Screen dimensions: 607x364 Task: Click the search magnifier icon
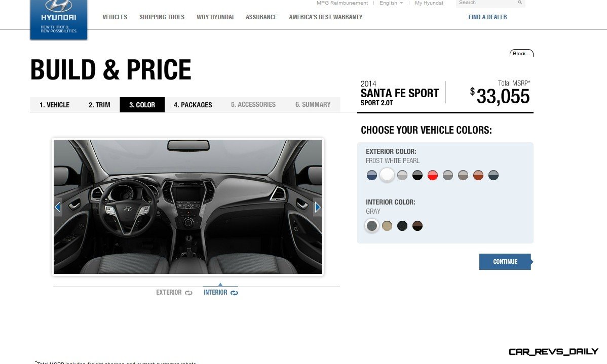point(520,3)
